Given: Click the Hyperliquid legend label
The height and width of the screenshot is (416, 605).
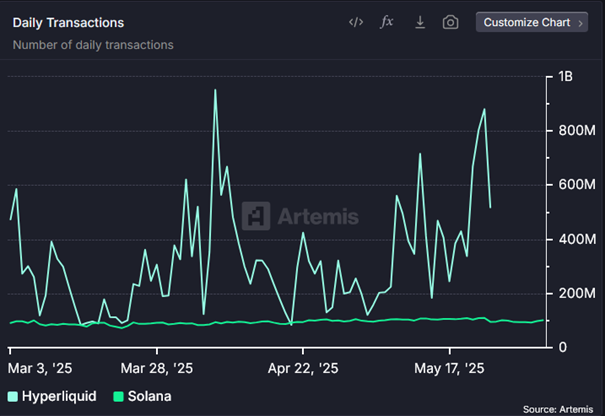Looking at the screenshot, I should pos(59,396).
